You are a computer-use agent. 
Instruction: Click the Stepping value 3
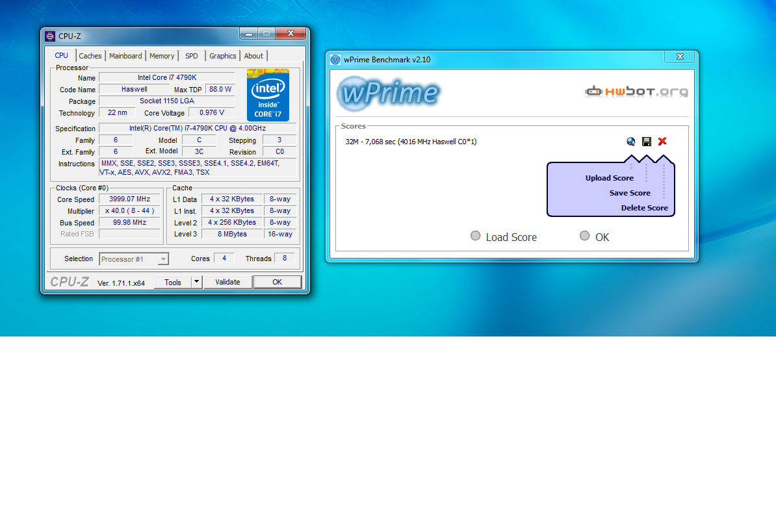point(279,140)
